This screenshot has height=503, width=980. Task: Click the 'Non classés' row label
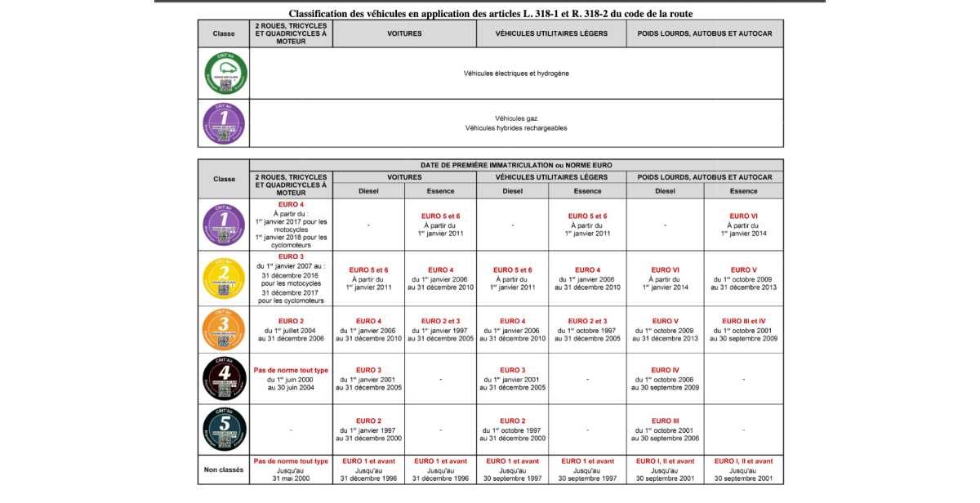(x=224, y=470)
